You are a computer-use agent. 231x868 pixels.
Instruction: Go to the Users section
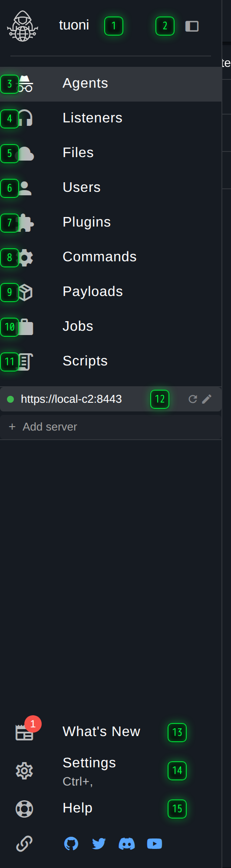[111, 188]
